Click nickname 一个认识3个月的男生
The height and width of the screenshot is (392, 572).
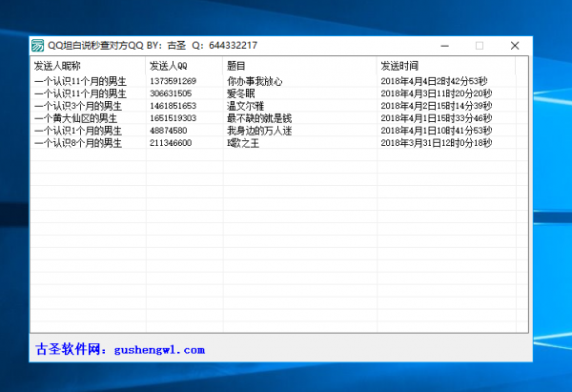coord(78,106)
